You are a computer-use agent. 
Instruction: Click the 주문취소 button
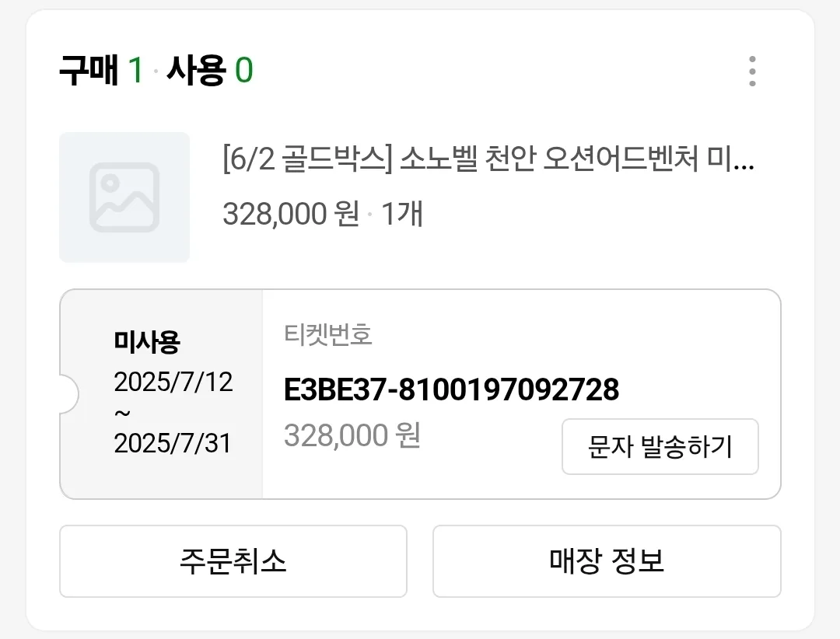coord(233,560)
